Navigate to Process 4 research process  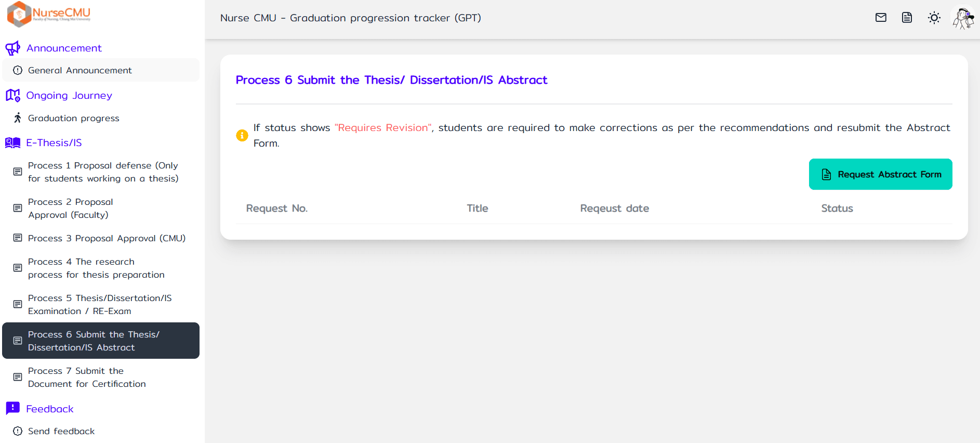[x=96, y=268]
